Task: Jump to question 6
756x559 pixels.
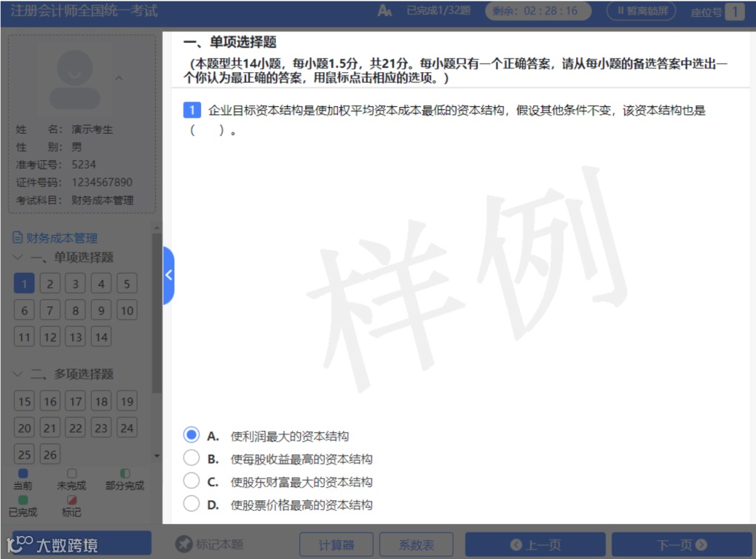Action: pyautogui.click(x=24, y=310)
